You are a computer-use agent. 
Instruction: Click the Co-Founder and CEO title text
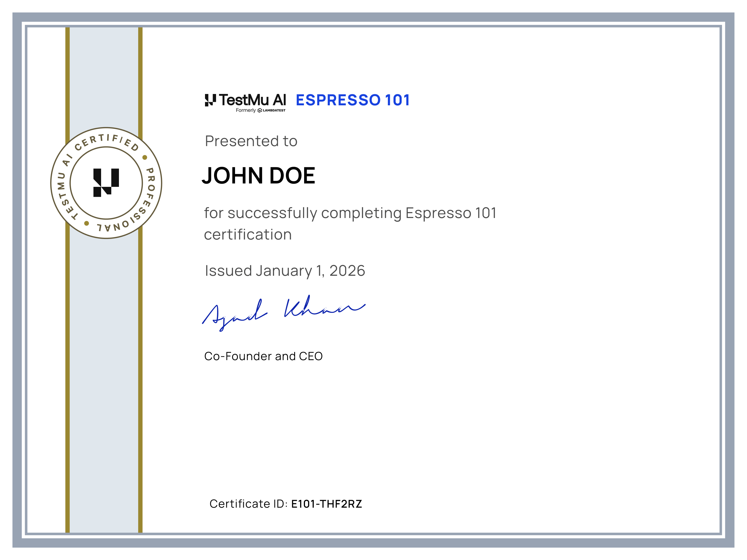pos(263,356)
